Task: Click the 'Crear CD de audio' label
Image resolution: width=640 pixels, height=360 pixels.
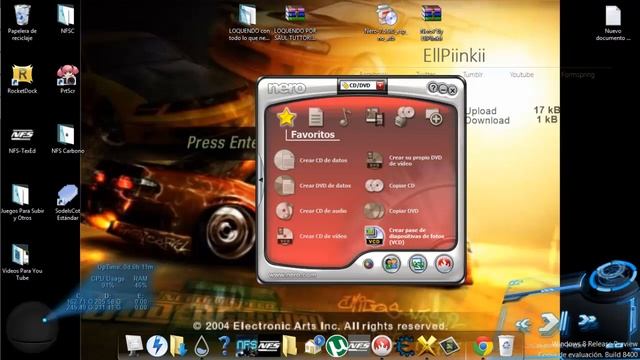Action: click(x=323, y=211)
